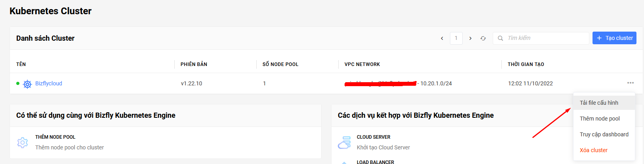Click the Kubernetes wheel icon beside Bizflycloud
Image resolution: width=644 pixels, height=164 pixels.
coord(27,84)
